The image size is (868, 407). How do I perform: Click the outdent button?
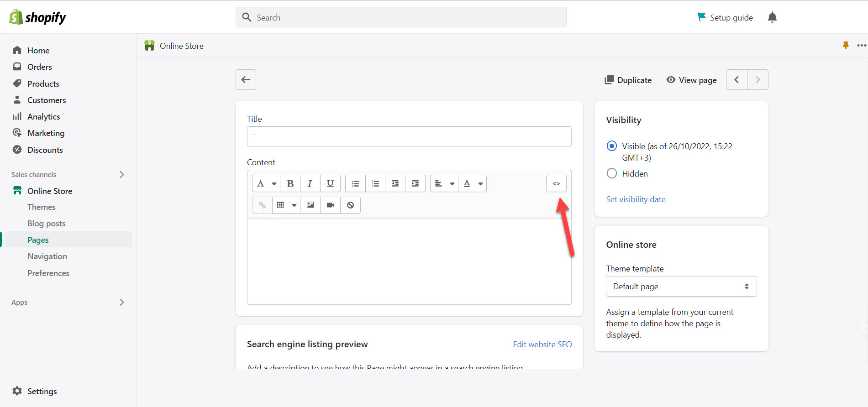pos(395,183)
